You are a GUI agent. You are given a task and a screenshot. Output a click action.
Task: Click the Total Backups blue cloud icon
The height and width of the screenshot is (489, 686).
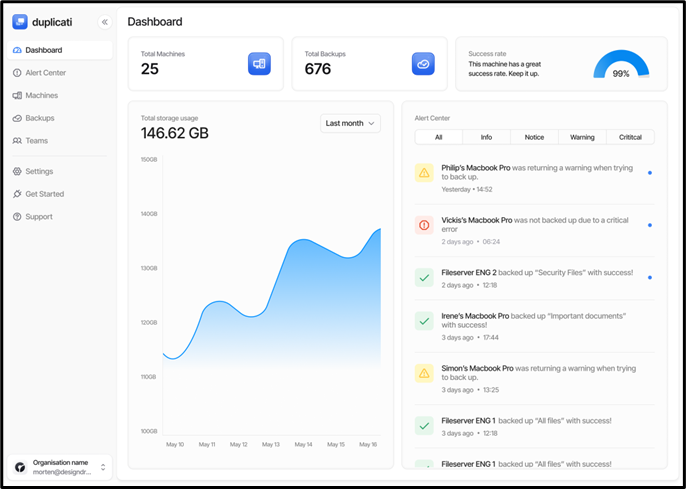click(x=423, y=64)
